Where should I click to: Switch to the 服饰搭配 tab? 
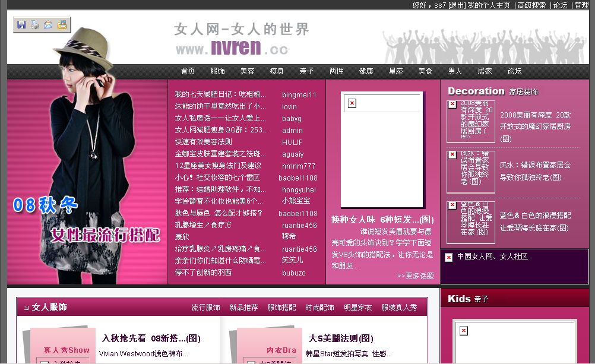281,308
